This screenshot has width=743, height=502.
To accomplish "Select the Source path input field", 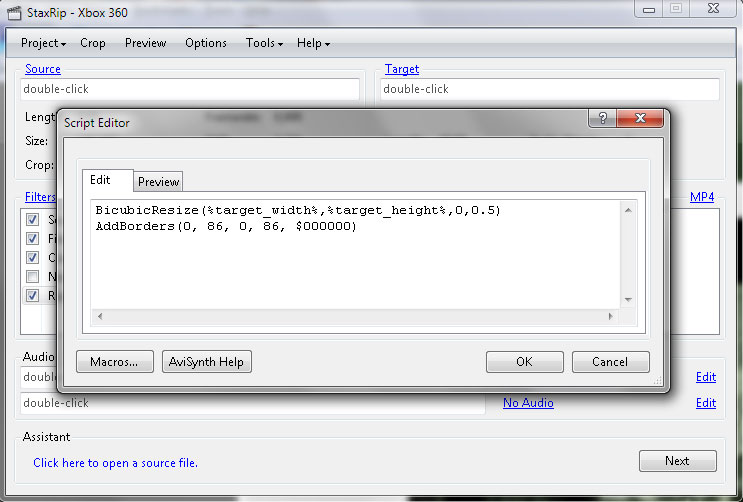I will coord(190,89).
